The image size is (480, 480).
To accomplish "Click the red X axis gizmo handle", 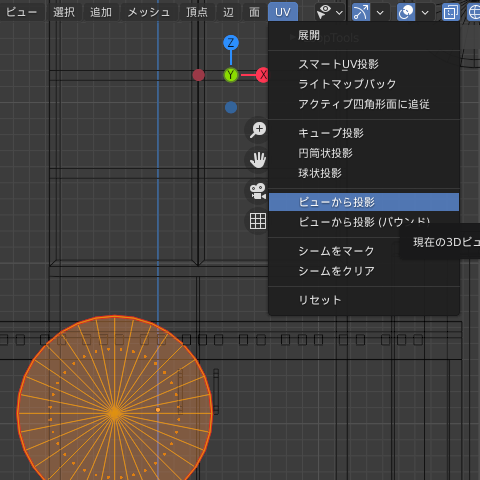I will tap(263, 75).
